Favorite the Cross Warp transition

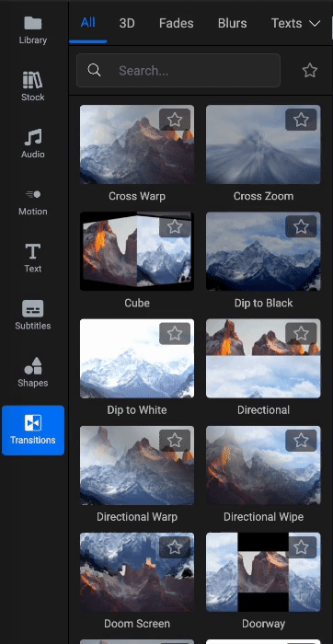175,120
